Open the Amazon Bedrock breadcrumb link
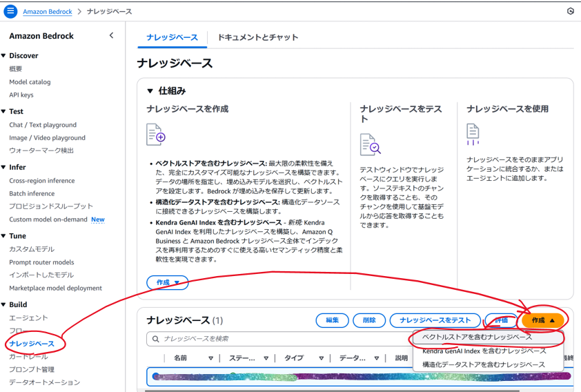Image resolution: width=581 pixels, height=392 pixels. 48,12
